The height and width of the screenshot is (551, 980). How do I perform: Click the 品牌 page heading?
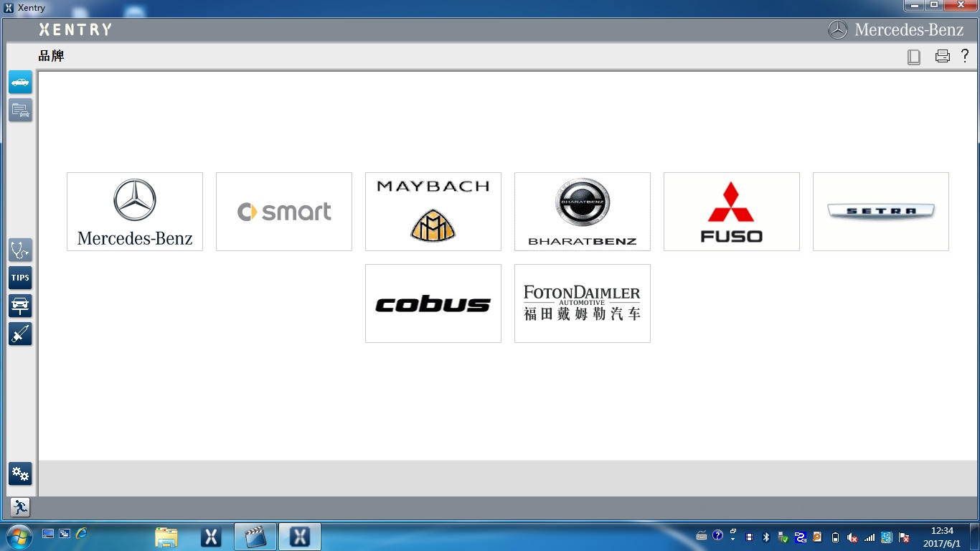click(x=52, y=56)
